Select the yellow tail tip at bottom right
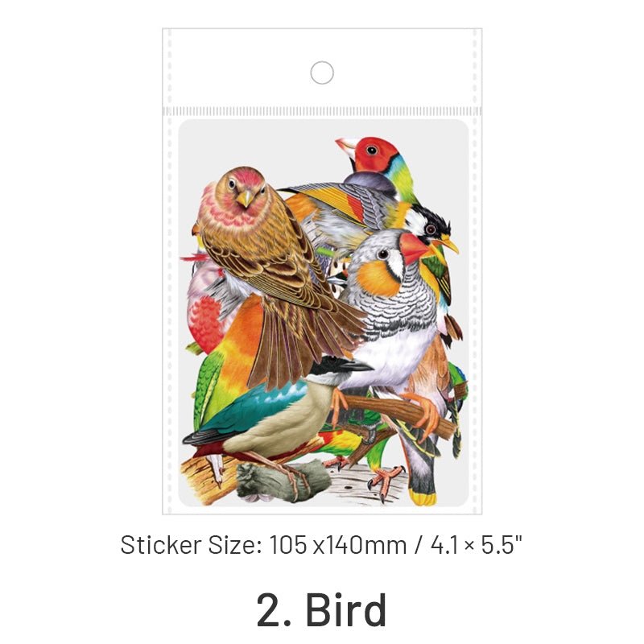Screen dimensions: 644x644 (423, 497)
